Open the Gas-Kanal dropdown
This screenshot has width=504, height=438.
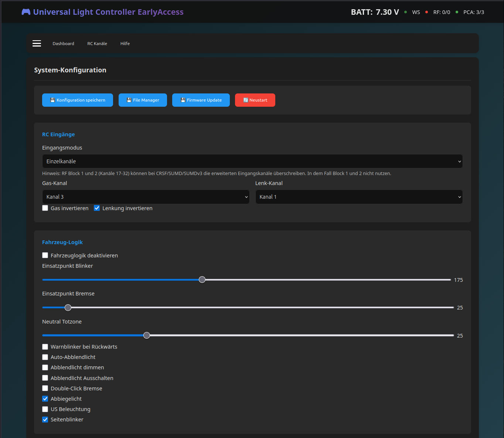[x=146, y=197]
